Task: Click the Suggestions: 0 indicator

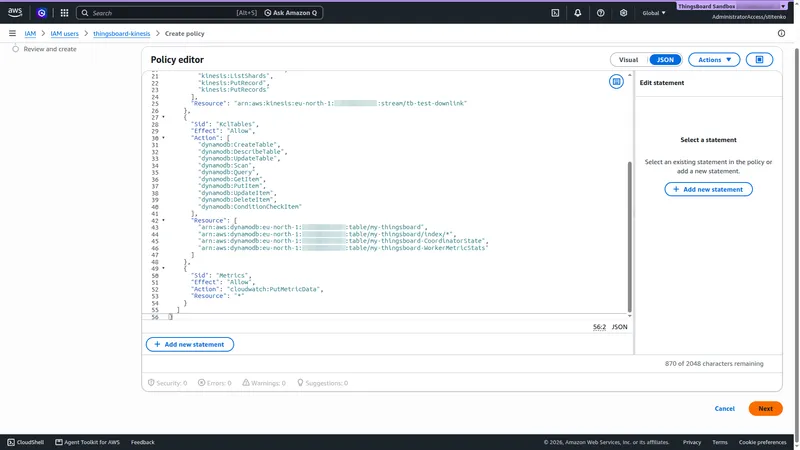Action: tap(322, 383)
